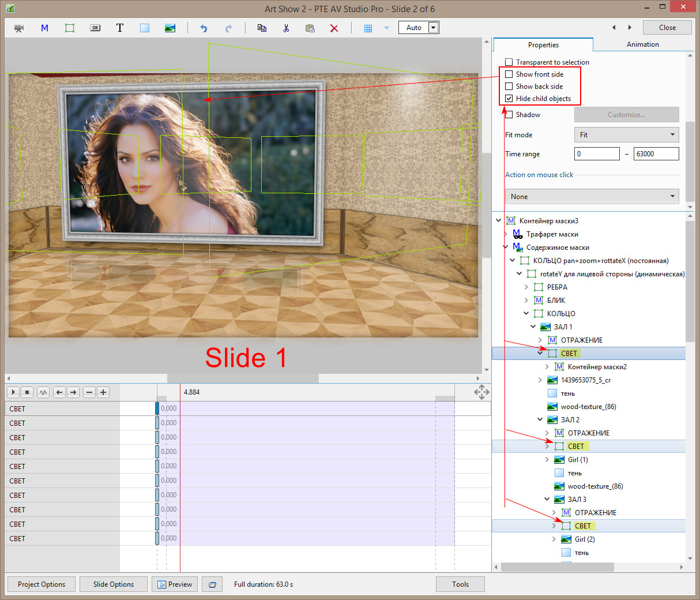Open the Action on mouse click dropdown

coord(592,197)
